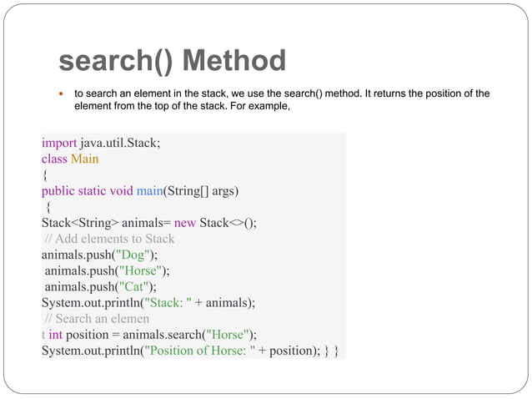532x399 pixels.
Task: Click the purple "import" keyword
Action: [59, 142]
